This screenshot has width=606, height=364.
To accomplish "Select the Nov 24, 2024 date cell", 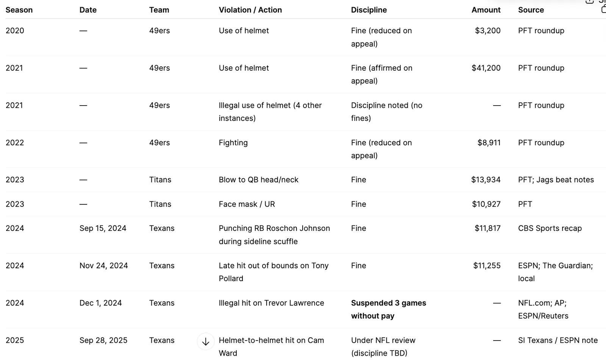I will (x=104, y=266).
